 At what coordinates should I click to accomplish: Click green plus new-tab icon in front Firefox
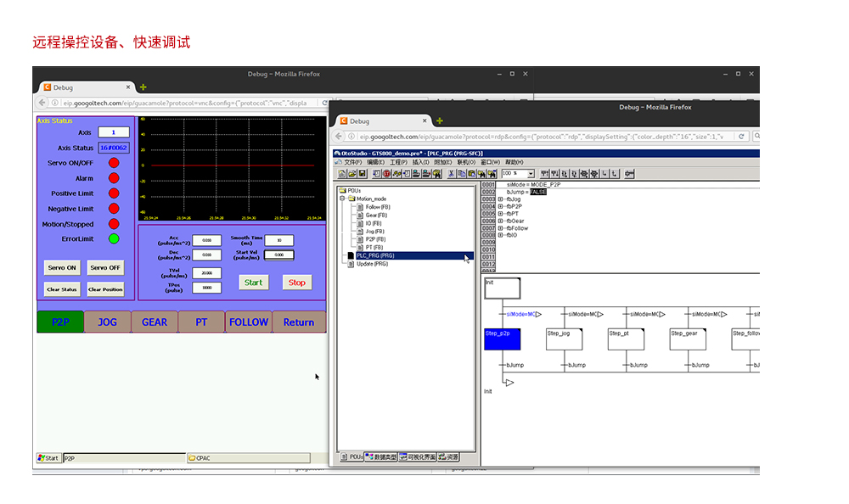click(440, 120)
